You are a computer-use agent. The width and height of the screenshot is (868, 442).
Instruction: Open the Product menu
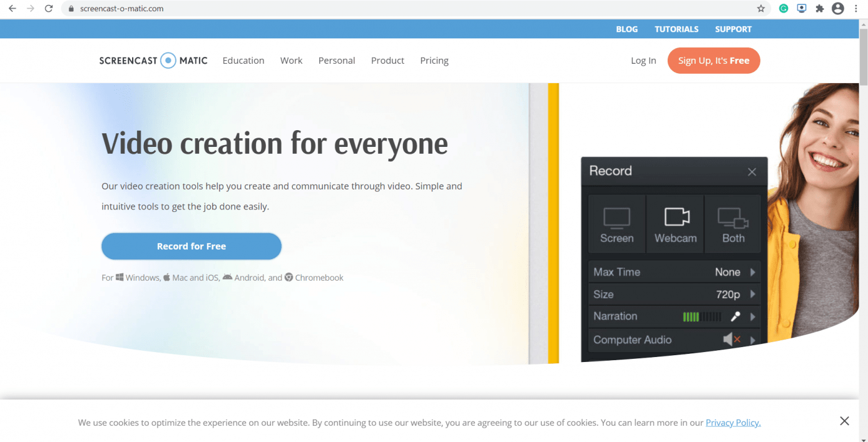click(387, 60)
